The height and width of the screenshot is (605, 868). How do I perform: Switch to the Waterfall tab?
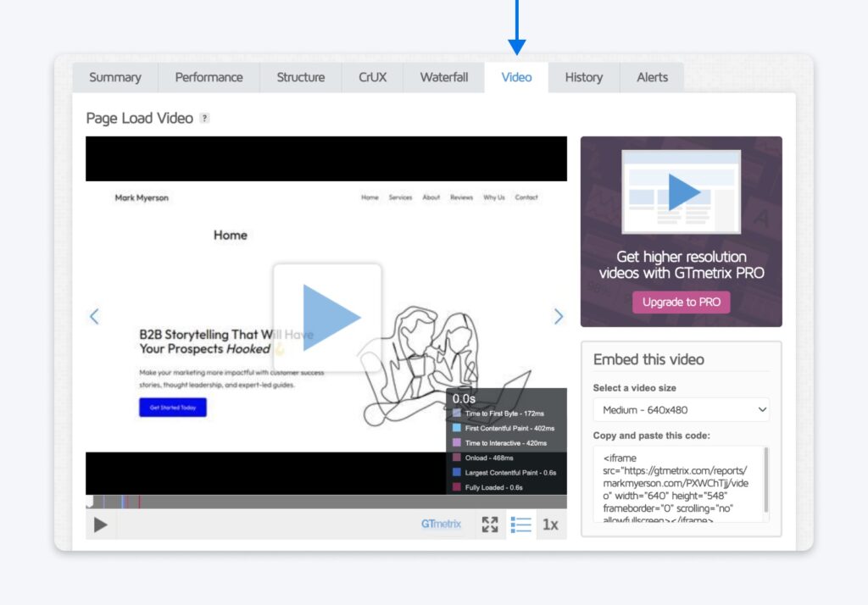coord(443,77)
